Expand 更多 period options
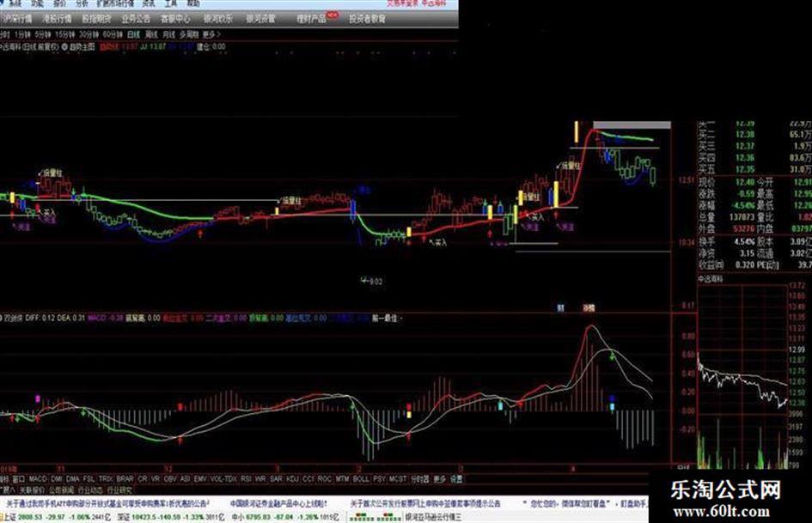Viewport: 812px width, 523px height. [x=211, y=34]
